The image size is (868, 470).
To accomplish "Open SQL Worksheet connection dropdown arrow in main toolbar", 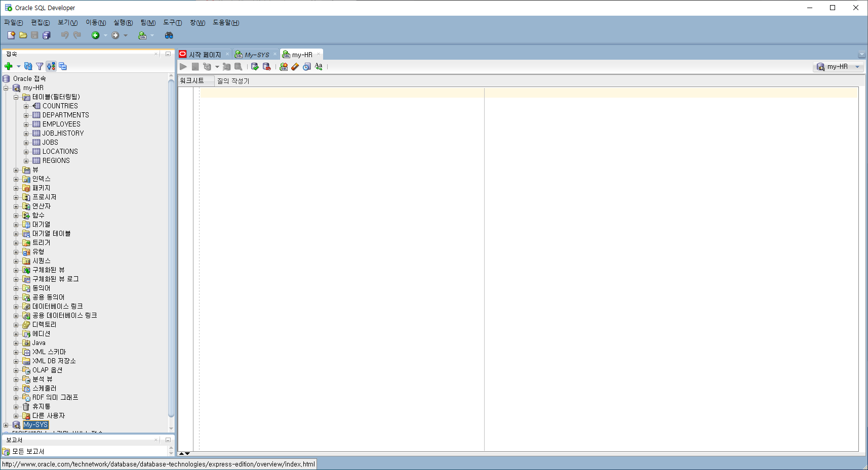I will [x=152, y=35].
